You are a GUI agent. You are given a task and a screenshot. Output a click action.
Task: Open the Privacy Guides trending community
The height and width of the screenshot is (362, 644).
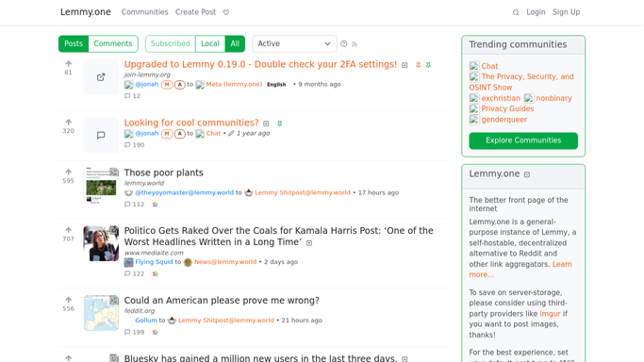507,108
